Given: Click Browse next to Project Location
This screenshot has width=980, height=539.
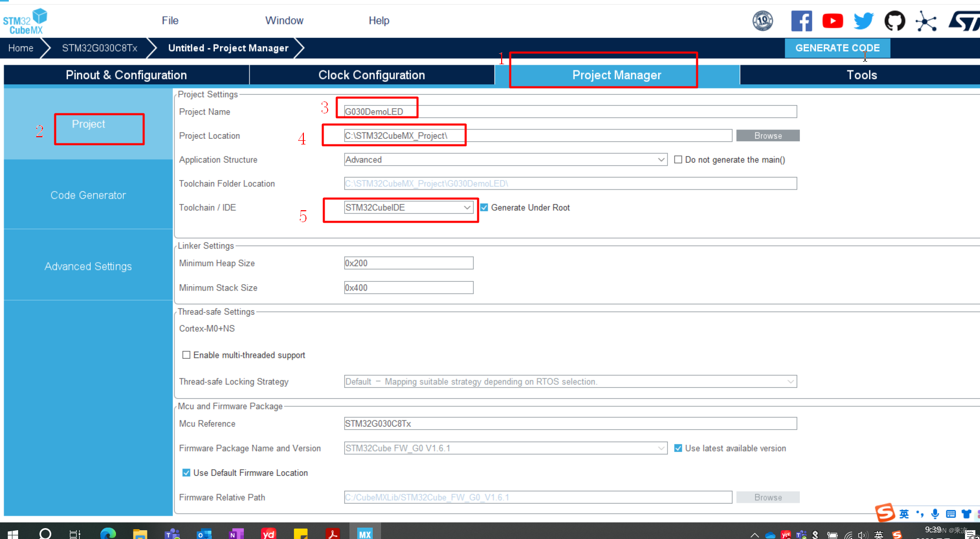Looking at the screenshot, I should 768,136.
